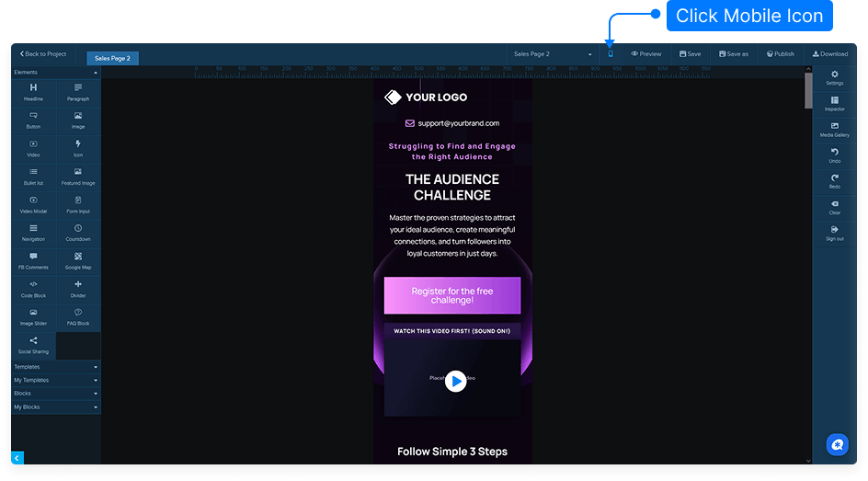Collapse the left sidebar with arrow button
Screen dimensions: 868x481
(17, 457)
